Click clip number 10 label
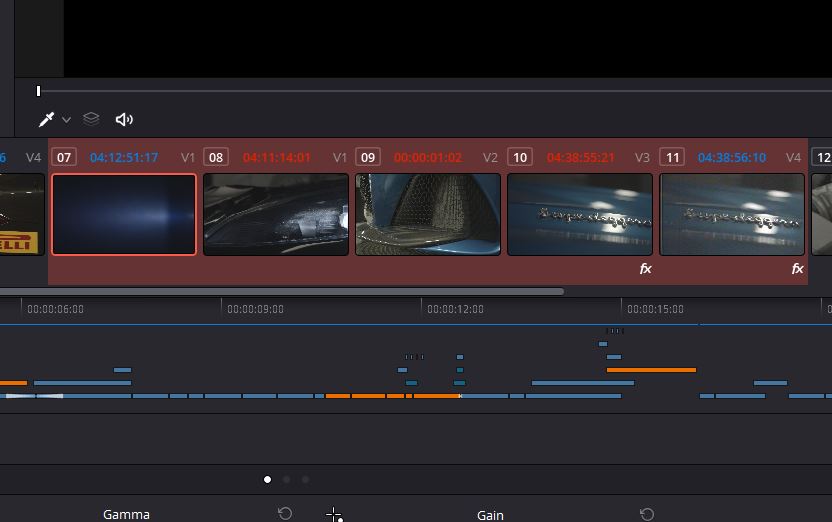Screen dimensions: 832x522 coord(520,158)
